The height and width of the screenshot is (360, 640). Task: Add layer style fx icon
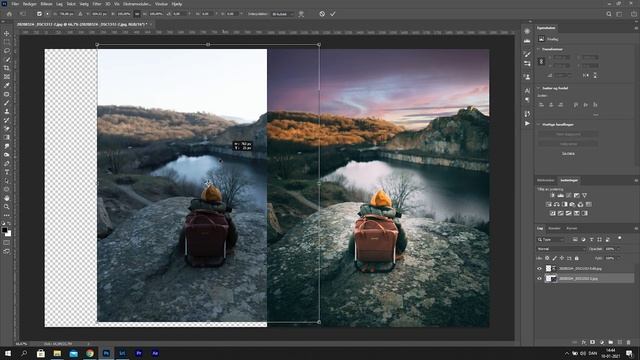point(584,342)
